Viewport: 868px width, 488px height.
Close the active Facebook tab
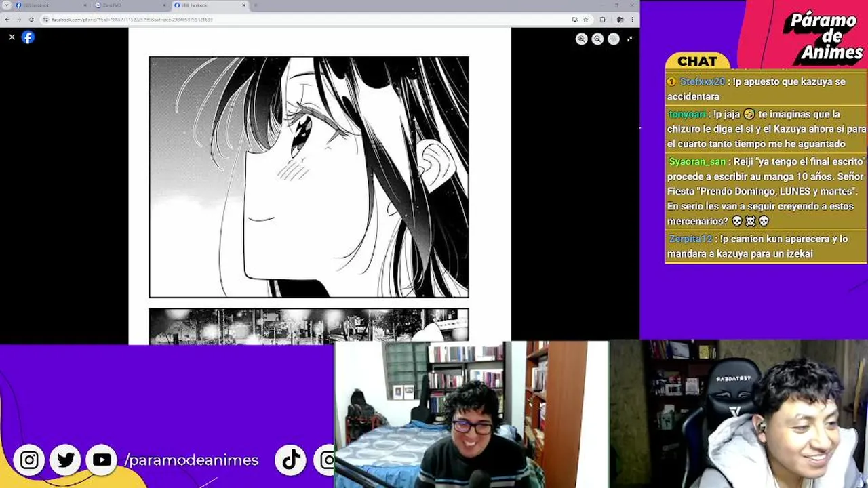[243, 5]
